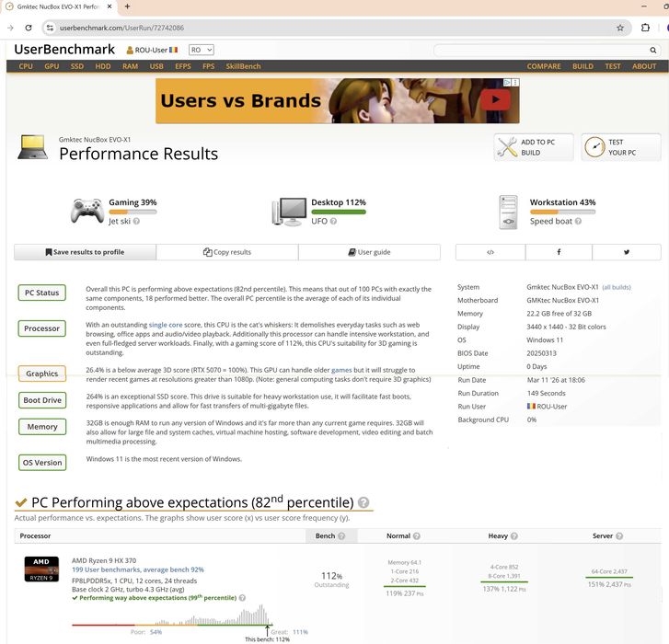This screenshot has width=669, height=644.
Task: Open help icon next to Speed boat
Action: click(x=578, y=222)
